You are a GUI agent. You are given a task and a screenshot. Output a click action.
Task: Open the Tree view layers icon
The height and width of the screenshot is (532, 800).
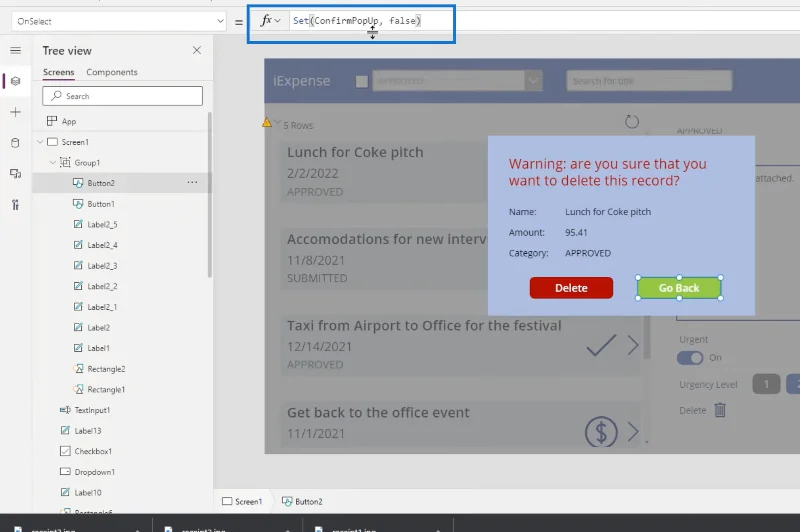point(15,81)
